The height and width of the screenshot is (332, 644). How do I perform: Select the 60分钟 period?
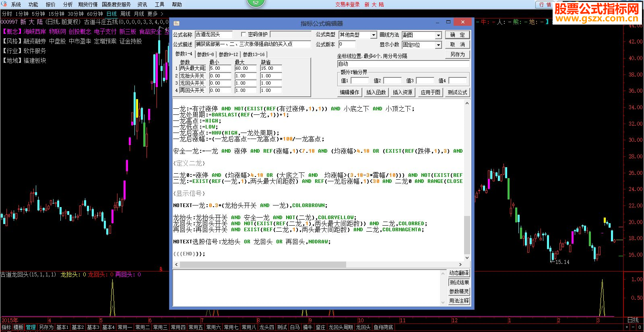(x=95, y=14)
